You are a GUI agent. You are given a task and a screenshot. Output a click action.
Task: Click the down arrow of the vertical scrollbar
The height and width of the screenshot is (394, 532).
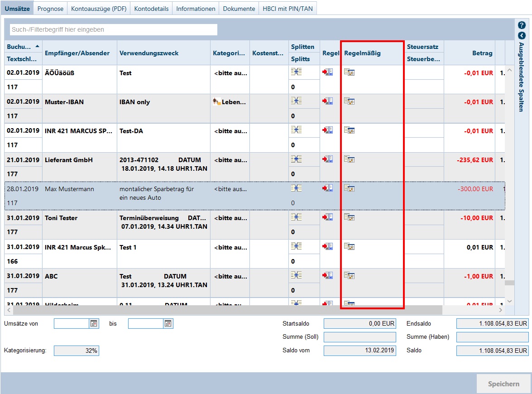click(509, 301)
